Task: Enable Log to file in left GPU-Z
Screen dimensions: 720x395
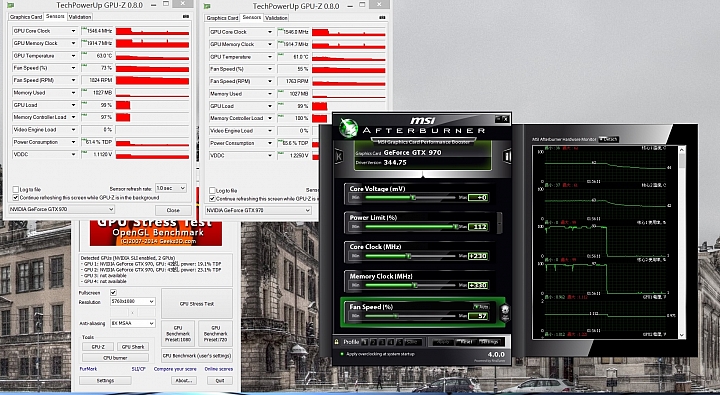Action: coord(16,189)
